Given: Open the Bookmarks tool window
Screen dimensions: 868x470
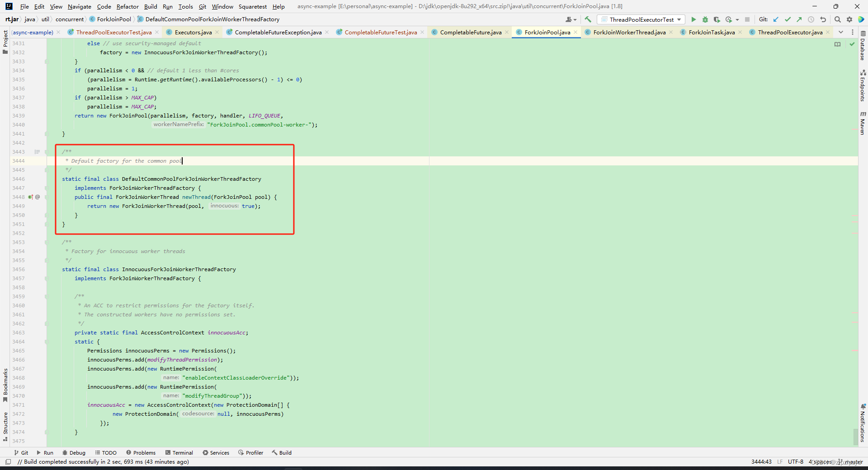Looking at the screenshot, I should pos(5,385).
